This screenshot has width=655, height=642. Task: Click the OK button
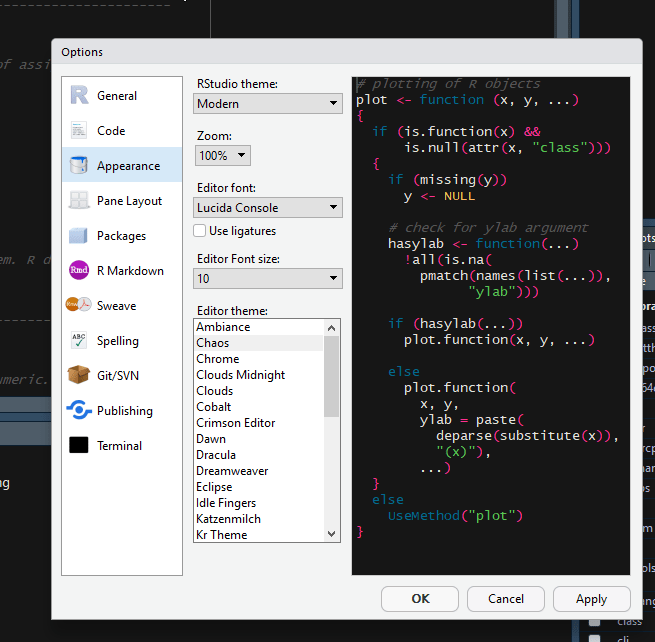click(x=420, y=599)
